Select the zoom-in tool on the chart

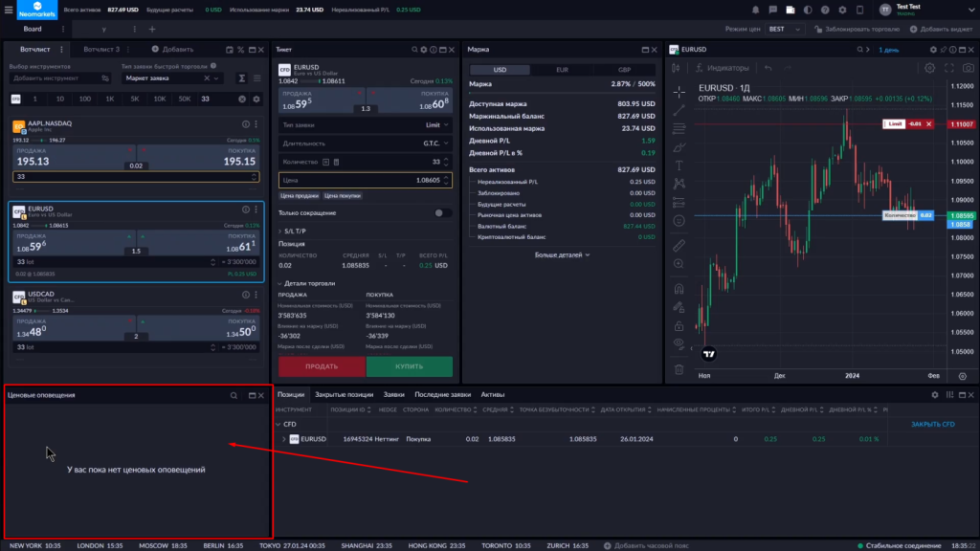pyautogui.click(x=679, y=264)
